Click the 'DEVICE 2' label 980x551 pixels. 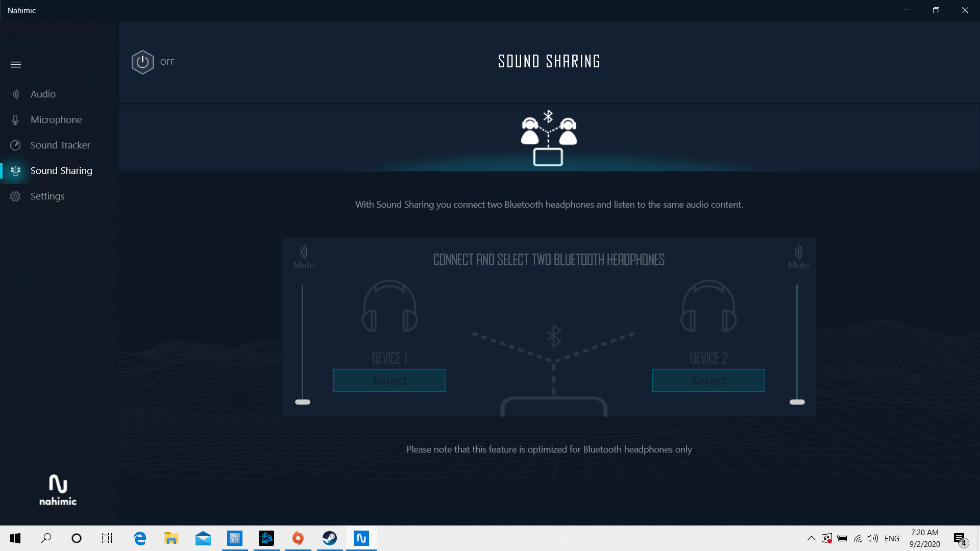pos(708,358)
